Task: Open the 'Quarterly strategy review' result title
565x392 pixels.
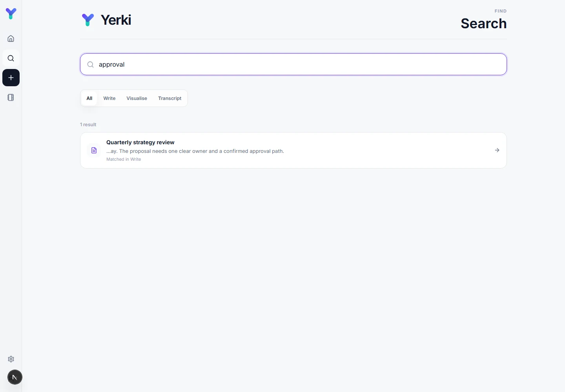Action: pyautogui.click(x=140, y=142)
